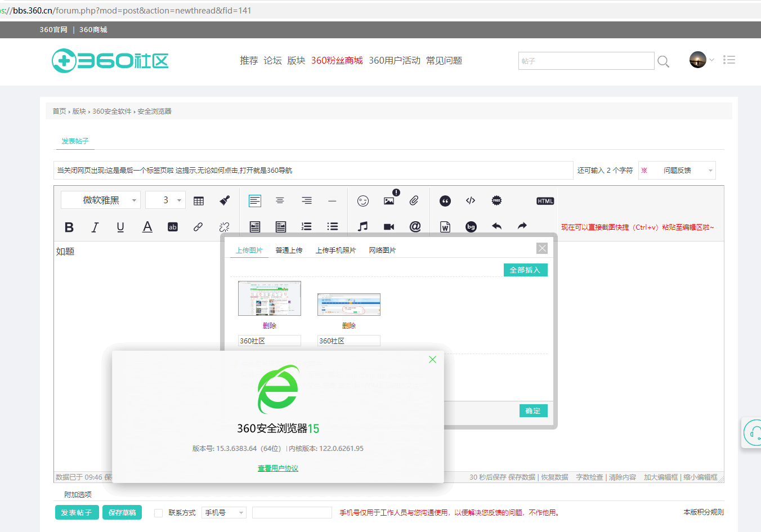This screenshot has height=532, width=761.
Task: Center-align text using the toolbar icon
Action: [x=280, y=201]
